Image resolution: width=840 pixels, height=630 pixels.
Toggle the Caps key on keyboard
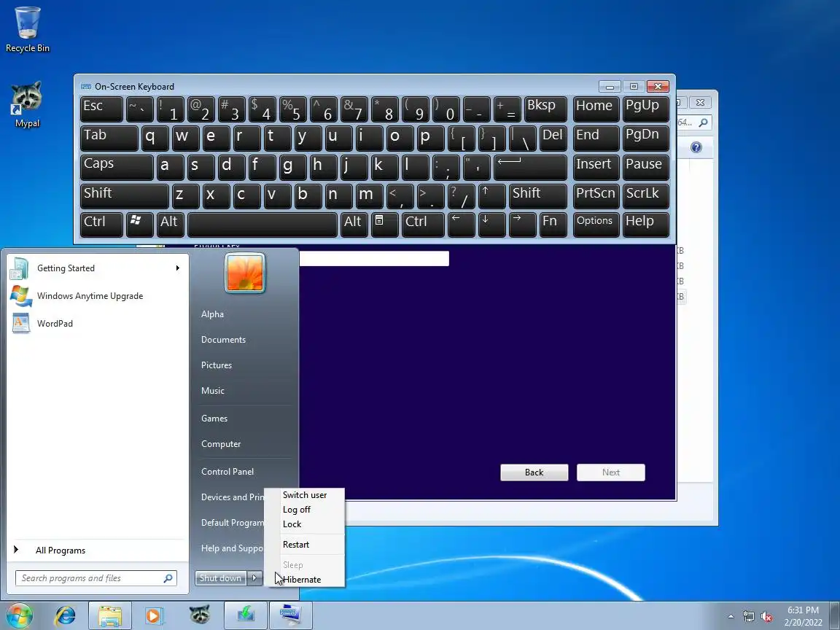click(x=117, y=166)
